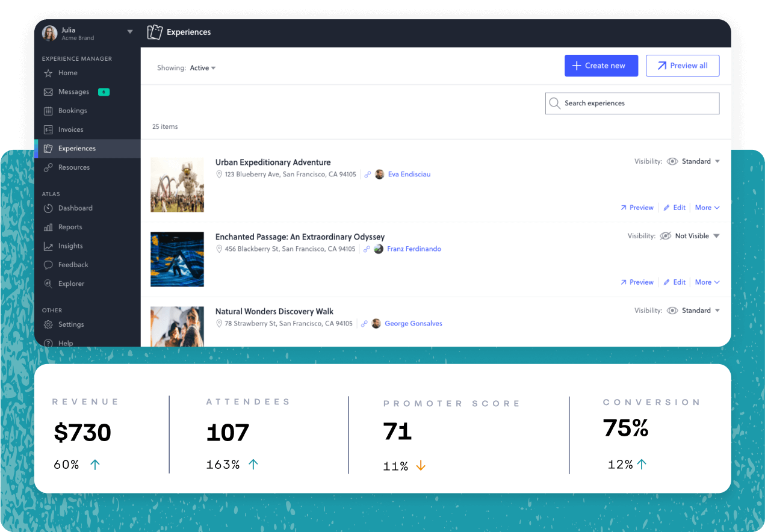
Task: Open Standard visibility dropdown for Natural Wonders Walk
Action: coord(701,311)
